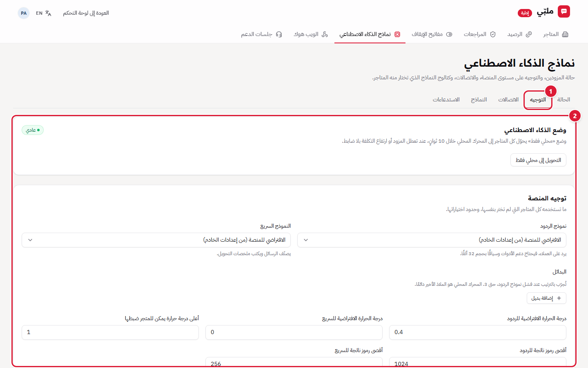Click the البدائل section label
The height and width of the screenshot is (368, 588).
[x=559, y=272]
